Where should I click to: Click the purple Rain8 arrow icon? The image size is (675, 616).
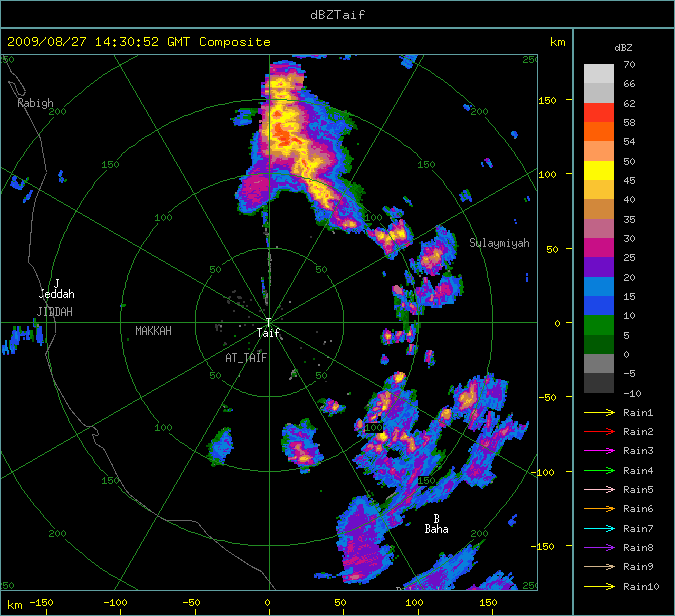point(601,547)
